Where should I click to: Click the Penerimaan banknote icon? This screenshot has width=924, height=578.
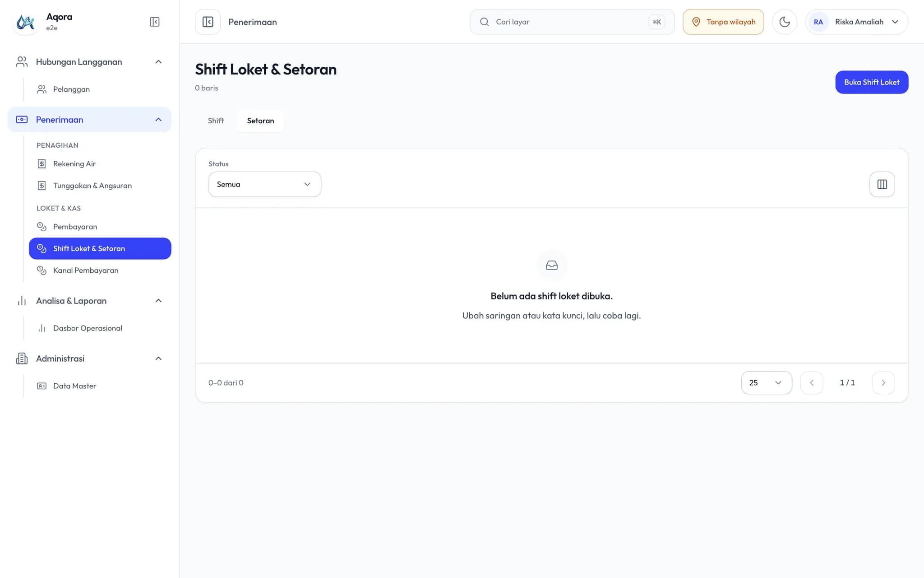22,120
